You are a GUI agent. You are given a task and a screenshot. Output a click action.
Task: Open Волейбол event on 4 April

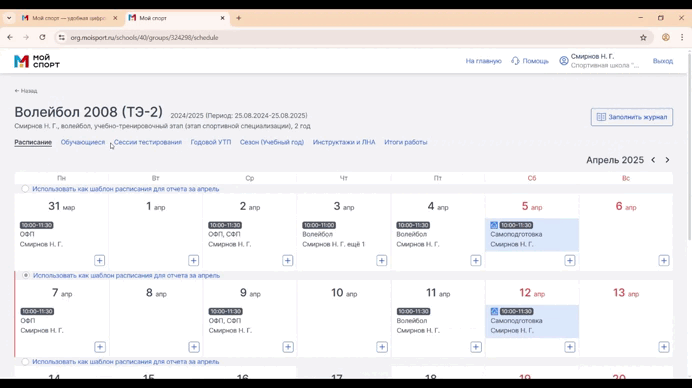point(437,234)
